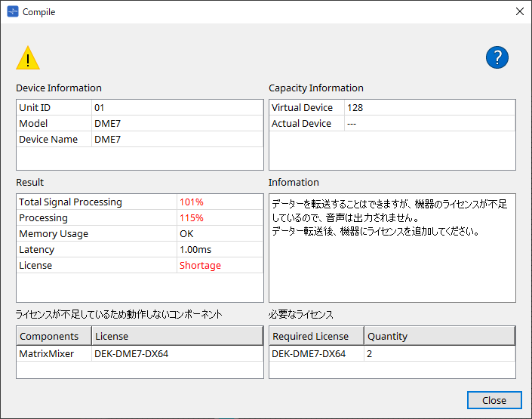Click the License row label in Result

[35, 265]
